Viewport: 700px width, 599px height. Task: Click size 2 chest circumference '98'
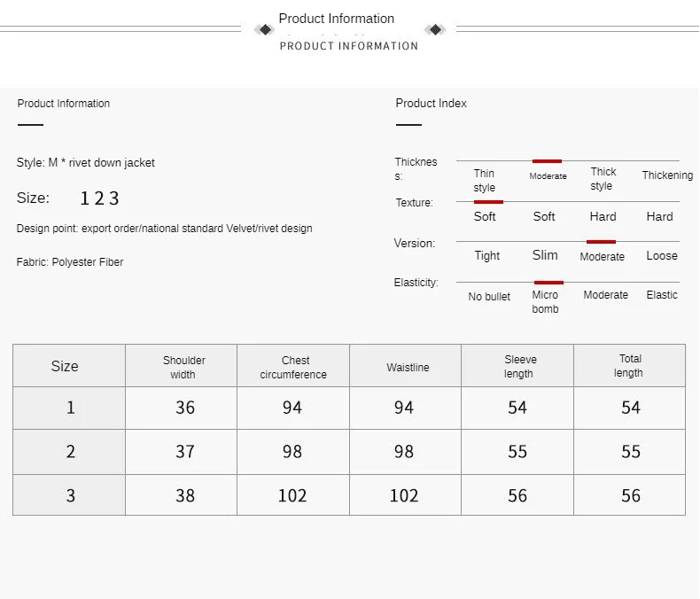[x=293, y=452]
